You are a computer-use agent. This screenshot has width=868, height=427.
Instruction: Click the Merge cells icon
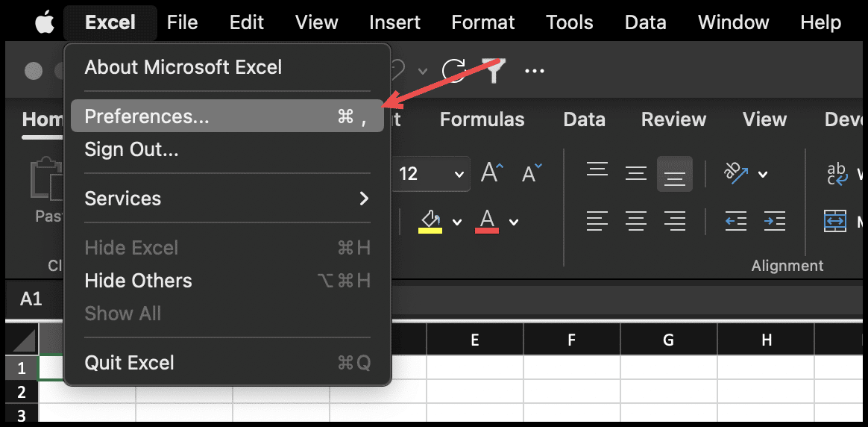pos(834,221)
